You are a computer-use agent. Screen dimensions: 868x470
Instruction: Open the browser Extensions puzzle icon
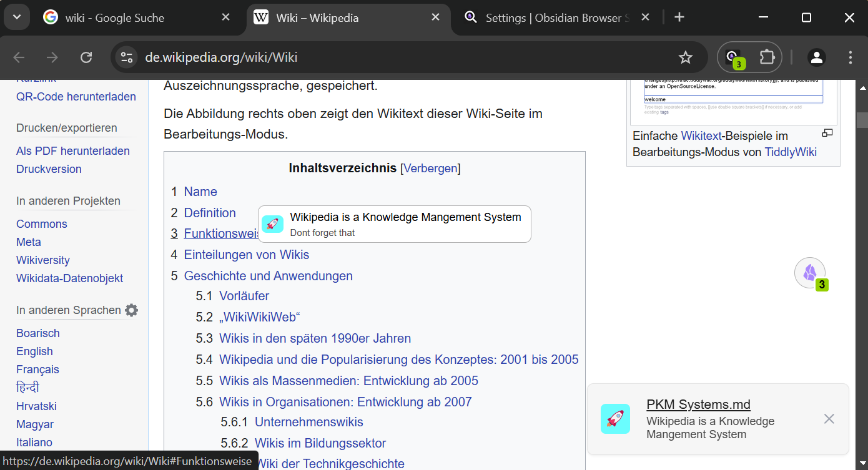tap(766, 57)
